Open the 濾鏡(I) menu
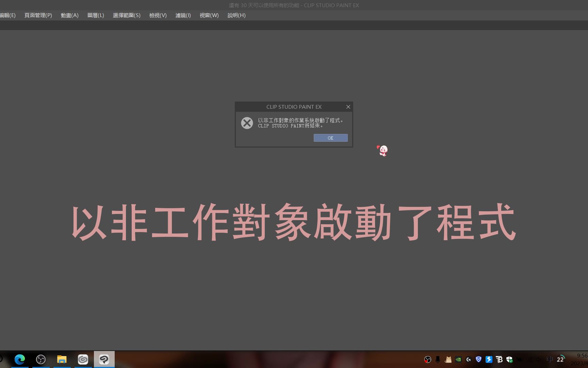Screen dimensions: 588x368 tap(183, 15)
